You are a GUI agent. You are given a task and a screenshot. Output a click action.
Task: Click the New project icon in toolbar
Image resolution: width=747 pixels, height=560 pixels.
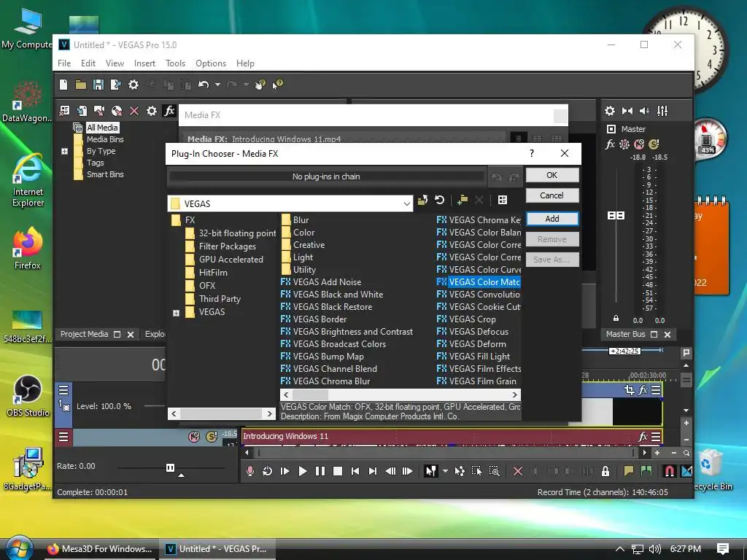(x=63, y=85)
